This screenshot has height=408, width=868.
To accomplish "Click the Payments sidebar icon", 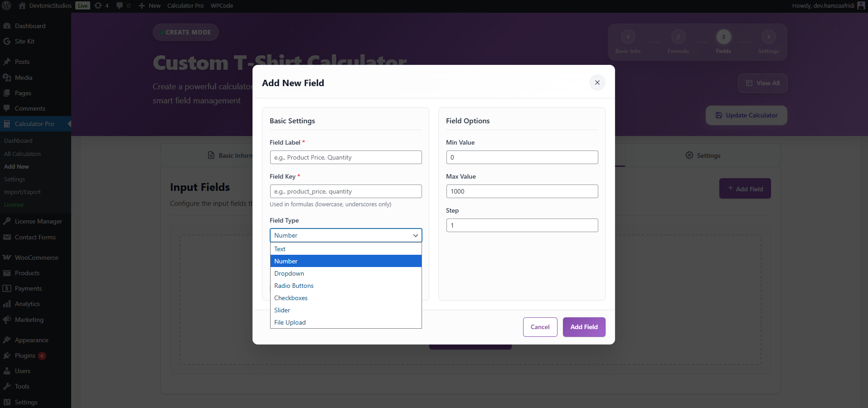I will (6, 288).
